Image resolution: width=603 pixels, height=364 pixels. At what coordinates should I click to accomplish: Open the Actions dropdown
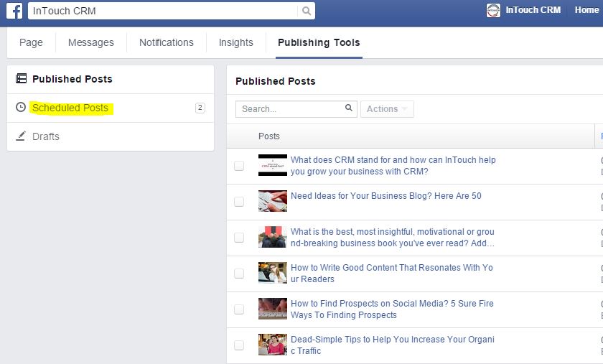pos(387,109)
